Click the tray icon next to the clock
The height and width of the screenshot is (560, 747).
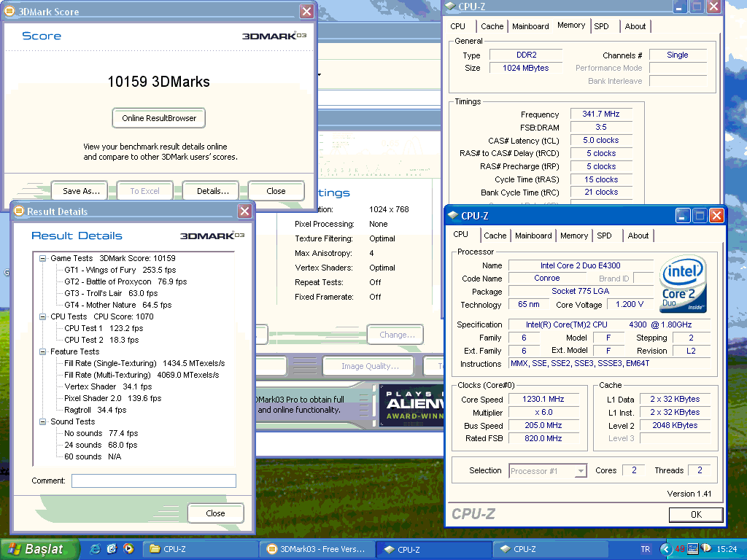click(x=705, y=549)
